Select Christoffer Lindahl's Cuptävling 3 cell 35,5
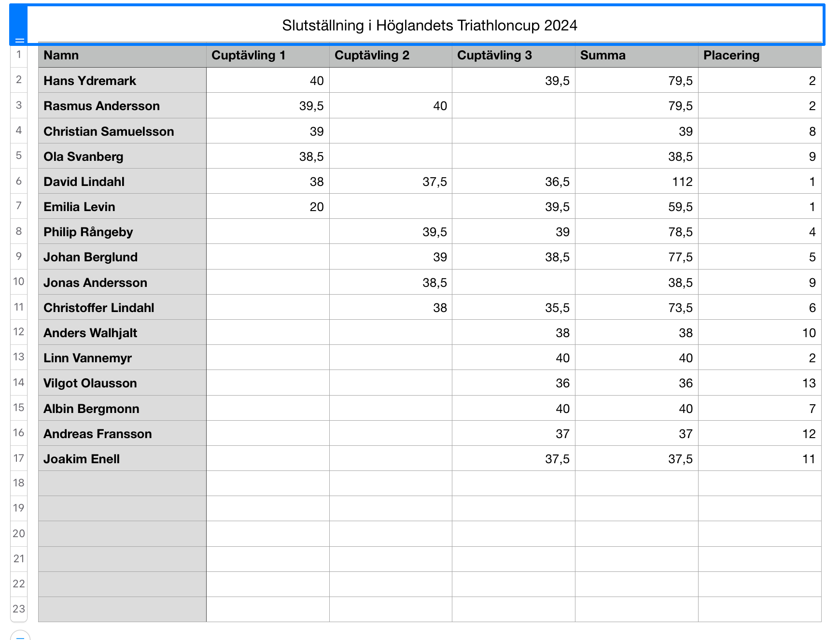 (513, 308)
